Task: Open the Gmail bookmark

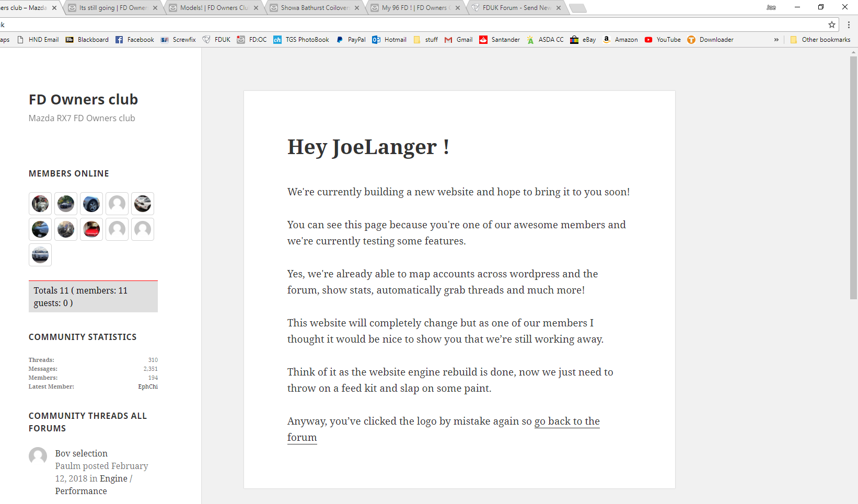Action: tap(458, 40)
